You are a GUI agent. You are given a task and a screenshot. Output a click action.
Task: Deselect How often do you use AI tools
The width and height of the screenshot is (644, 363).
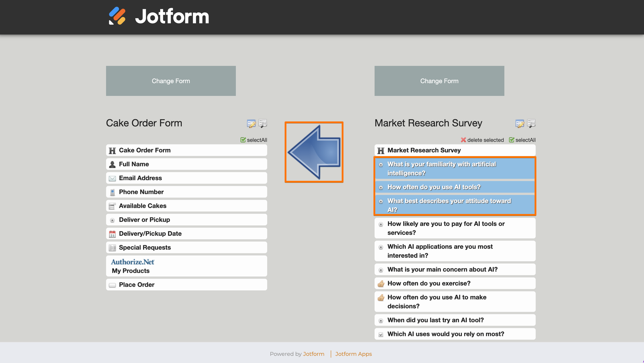tap(455, 187)
